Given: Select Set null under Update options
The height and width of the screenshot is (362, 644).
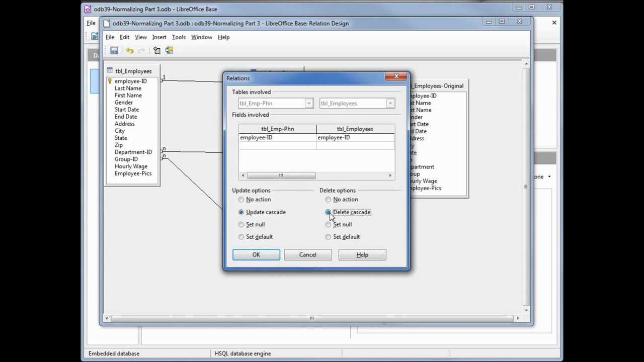Looking at the screenshot, I should pos(241,225).
